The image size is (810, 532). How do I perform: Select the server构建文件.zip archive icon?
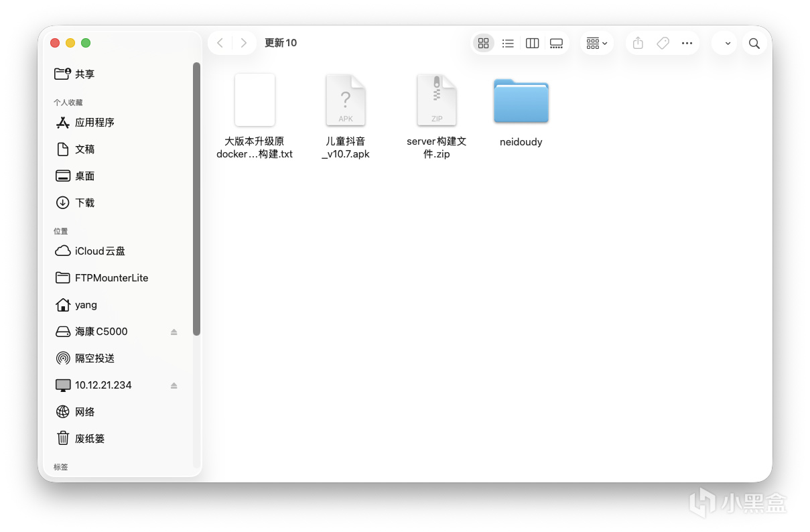pos(437,100)
